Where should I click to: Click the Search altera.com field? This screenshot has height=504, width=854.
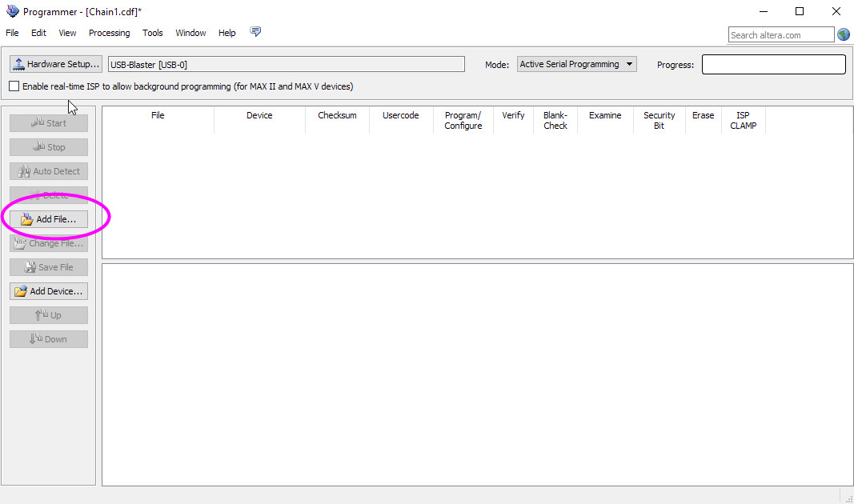click(x=781, y=34)
